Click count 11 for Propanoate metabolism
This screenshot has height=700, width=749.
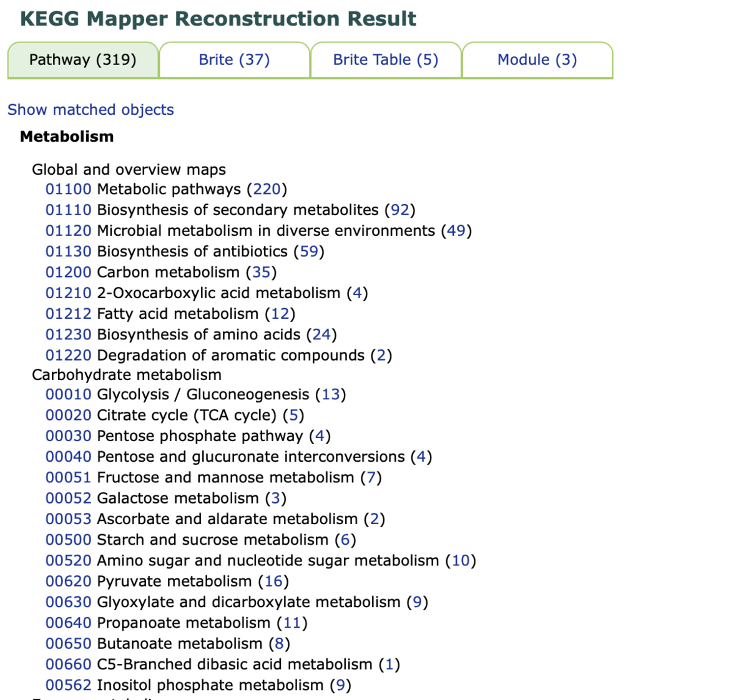click(292, 623)
